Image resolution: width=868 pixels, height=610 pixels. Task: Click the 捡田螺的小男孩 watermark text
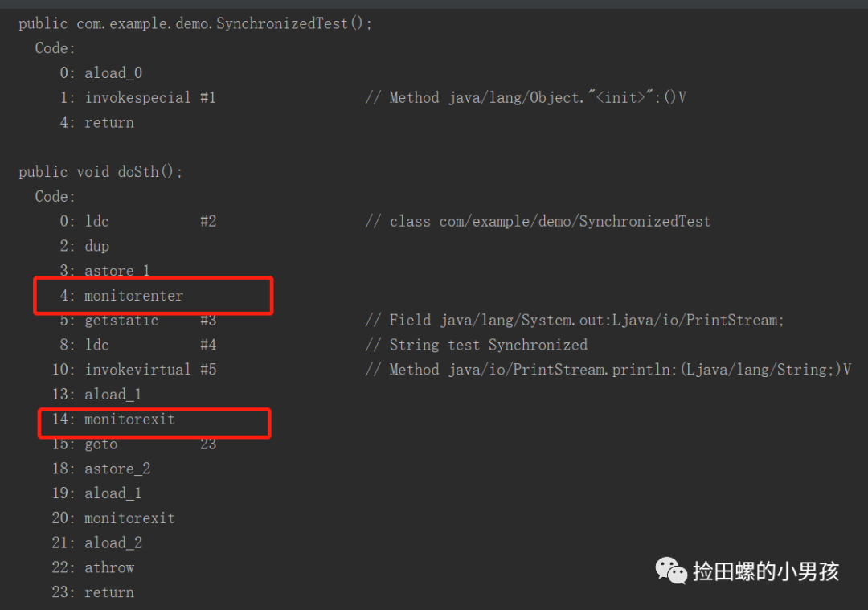pos(765,571)
